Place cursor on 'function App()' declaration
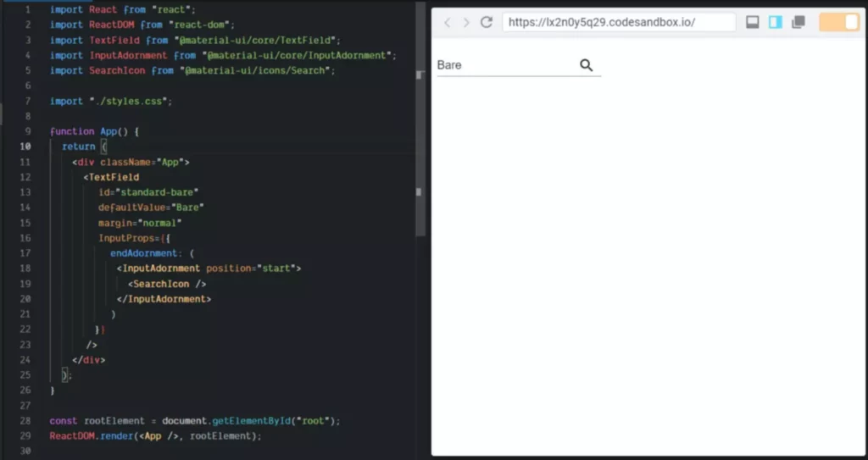 coord(93,131)
